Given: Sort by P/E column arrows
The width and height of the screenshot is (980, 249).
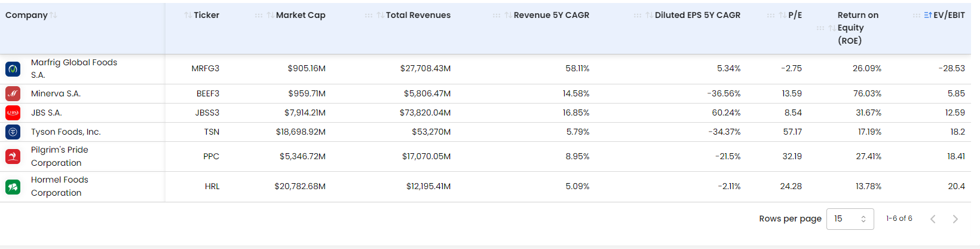Looking at the screenshot, I should (x=783, y=15).
